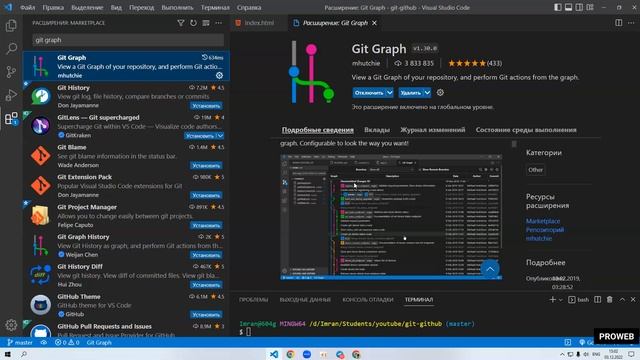Close the terminal panel
Screen dimensions: 640x360
[633, 300]
